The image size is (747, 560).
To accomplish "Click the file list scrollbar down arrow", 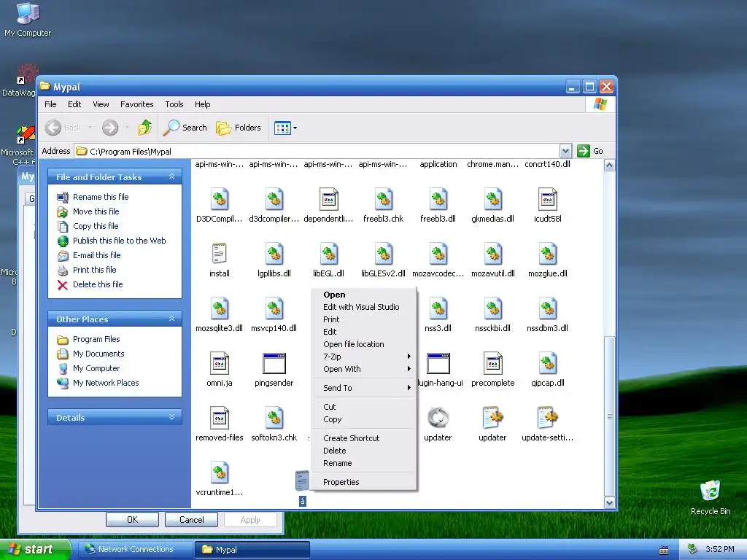I will pyautogui.click(x=609, y=502).
